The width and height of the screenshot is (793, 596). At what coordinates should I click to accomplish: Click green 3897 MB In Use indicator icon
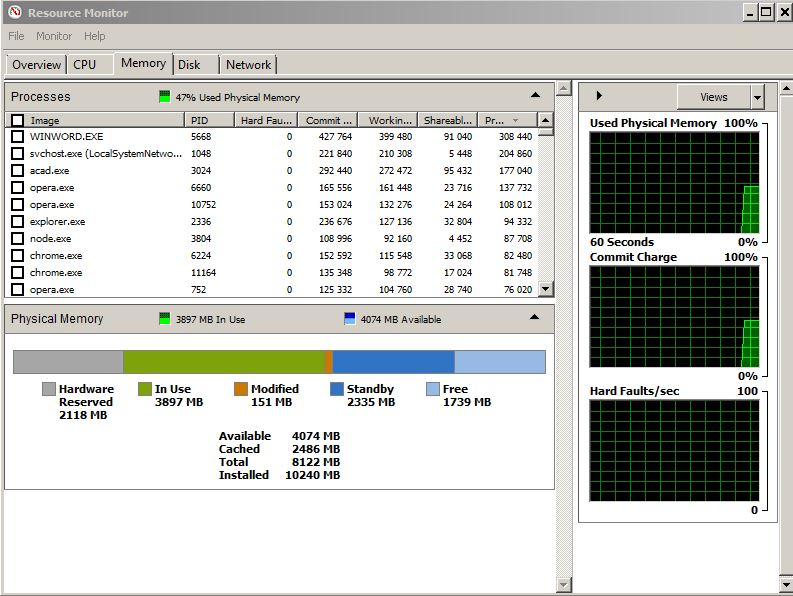point(164,319)
